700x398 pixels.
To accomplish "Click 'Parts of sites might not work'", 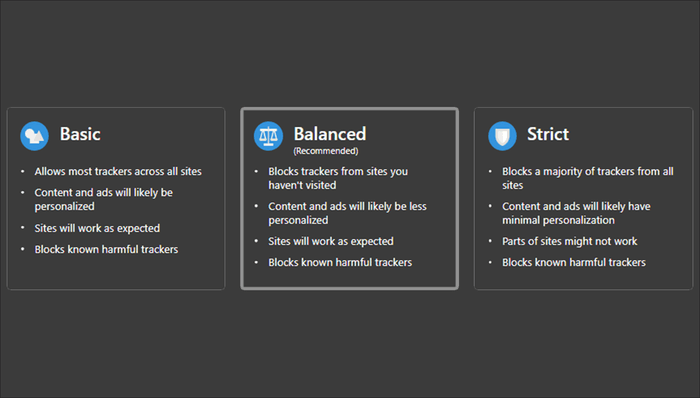I will point(570,241).
